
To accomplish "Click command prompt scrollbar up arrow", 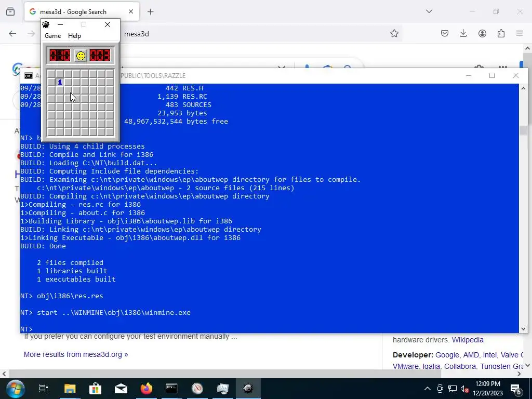I will click(523, 88).
